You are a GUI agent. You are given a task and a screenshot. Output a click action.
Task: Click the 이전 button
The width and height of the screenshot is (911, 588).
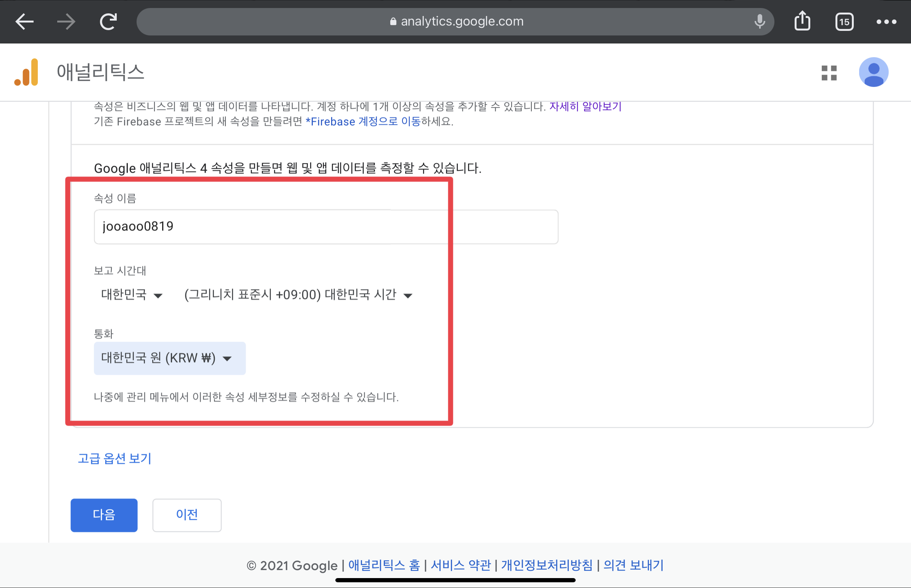pos(187,515)
